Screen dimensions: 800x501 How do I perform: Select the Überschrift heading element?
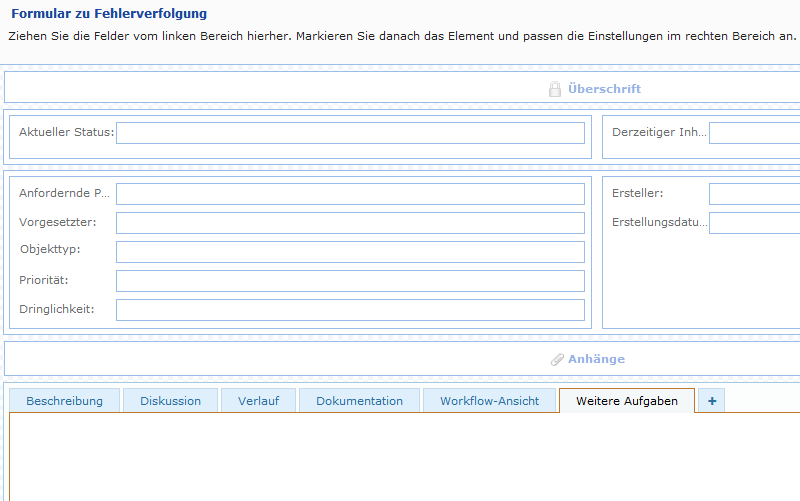pyautogui.click(x=402, y=87)
